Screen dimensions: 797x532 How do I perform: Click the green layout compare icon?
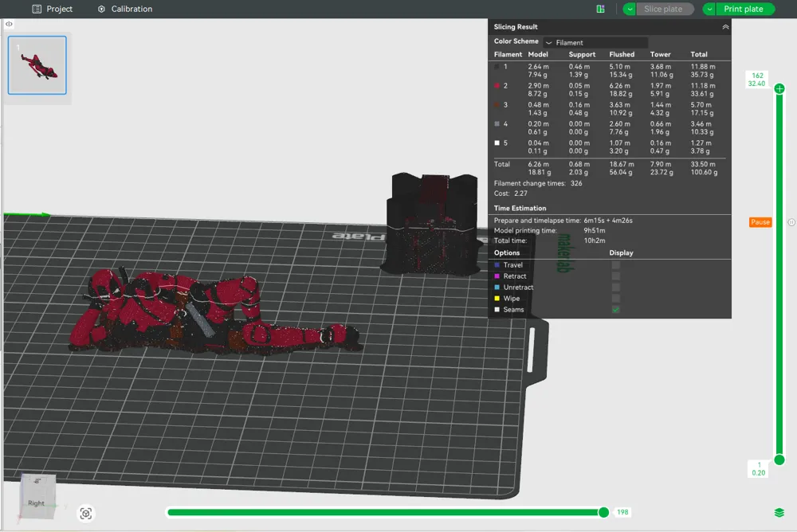click(600, 9)
